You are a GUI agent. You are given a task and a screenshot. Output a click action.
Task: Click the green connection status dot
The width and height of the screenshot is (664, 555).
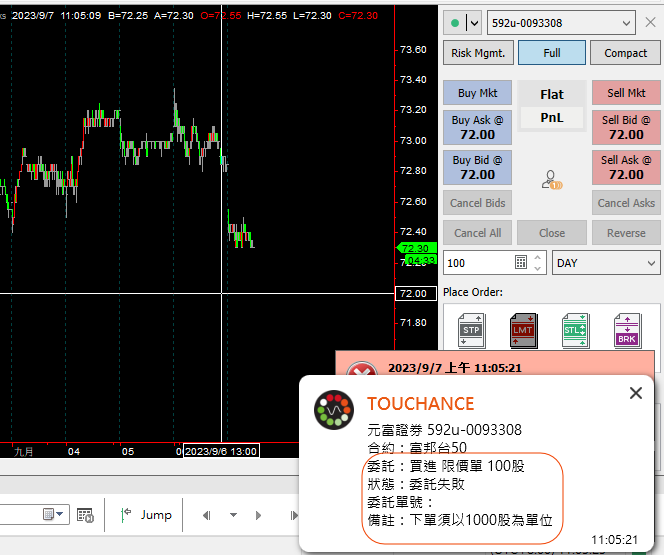coord(455,23)
